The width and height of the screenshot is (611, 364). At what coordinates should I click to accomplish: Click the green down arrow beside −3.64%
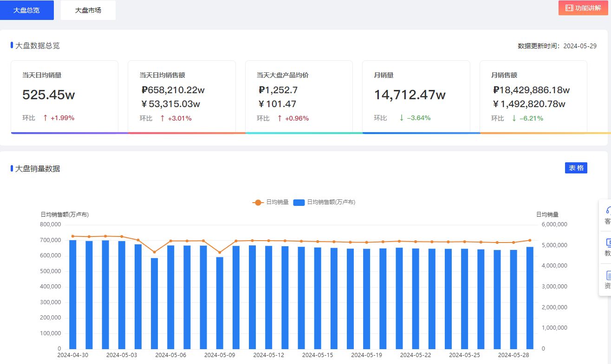[x=402, y=118]
